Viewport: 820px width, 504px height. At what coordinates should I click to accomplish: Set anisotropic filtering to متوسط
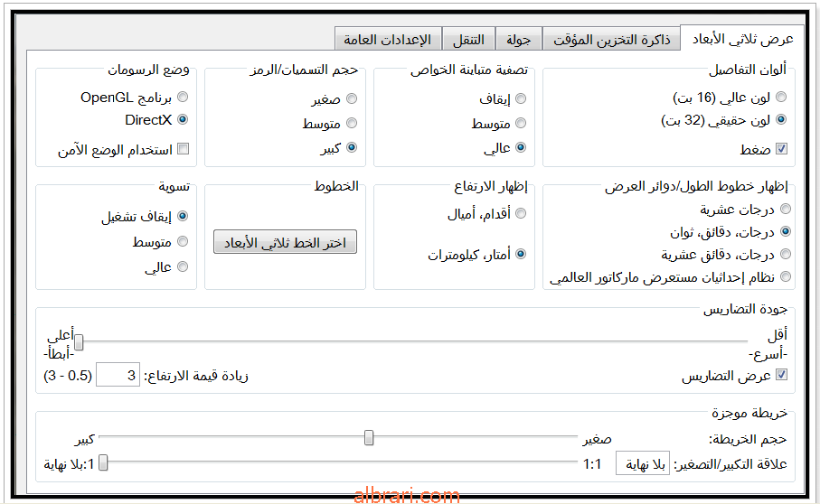(521, 123)
